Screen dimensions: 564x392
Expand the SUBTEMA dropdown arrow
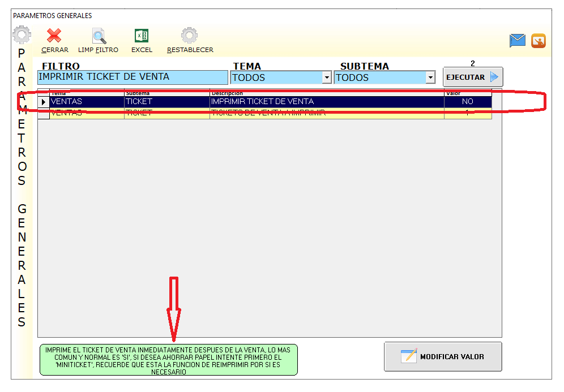[430, 78]
